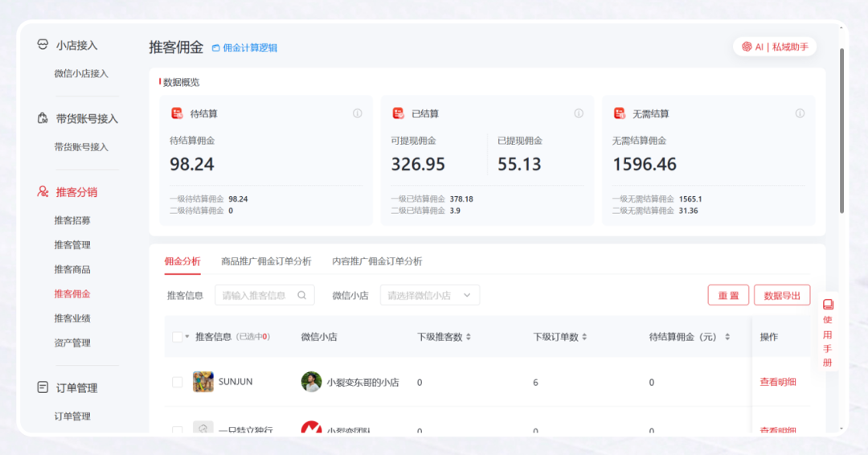Image resolution: width=868 pixels, height=455 pixels.
Task: Open the selection dropdown arrow by header checkbox
Action: [187, 337]
